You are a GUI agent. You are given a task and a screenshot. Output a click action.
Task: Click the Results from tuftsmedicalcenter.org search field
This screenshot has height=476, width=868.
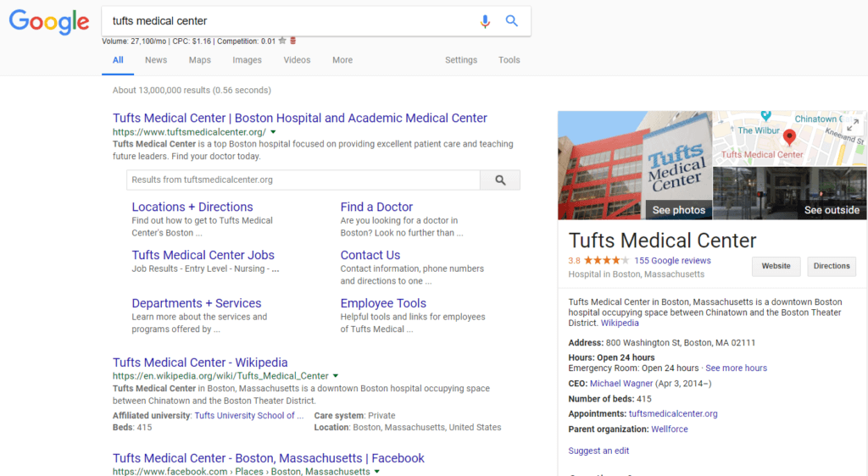point(303,180)
